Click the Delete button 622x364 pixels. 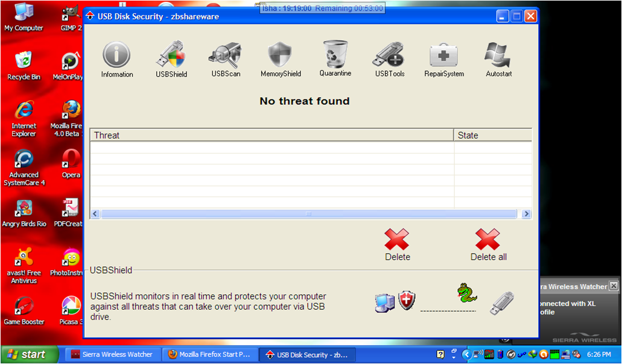[x=397, y=240]
